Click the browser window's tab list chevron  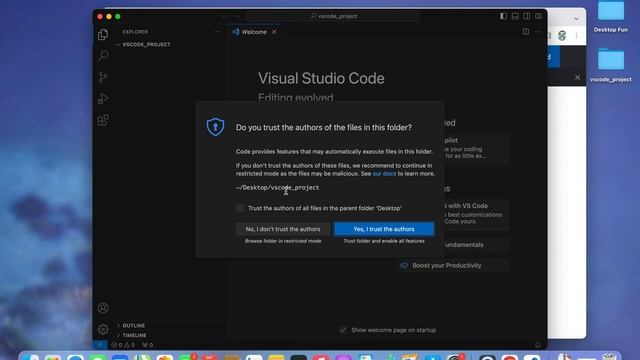(x=576, y=19)
